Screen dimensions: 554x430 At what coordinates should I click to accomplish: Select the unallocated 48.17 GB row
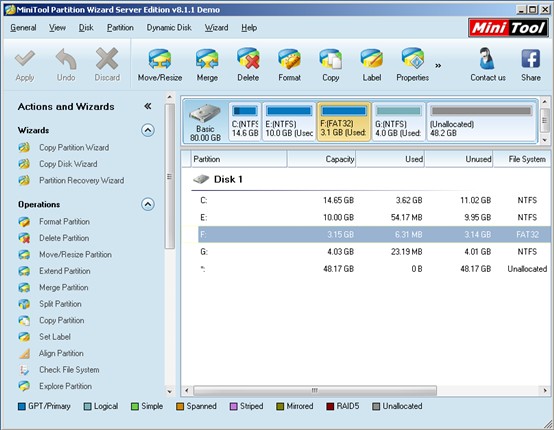click(x=374, y=269)
